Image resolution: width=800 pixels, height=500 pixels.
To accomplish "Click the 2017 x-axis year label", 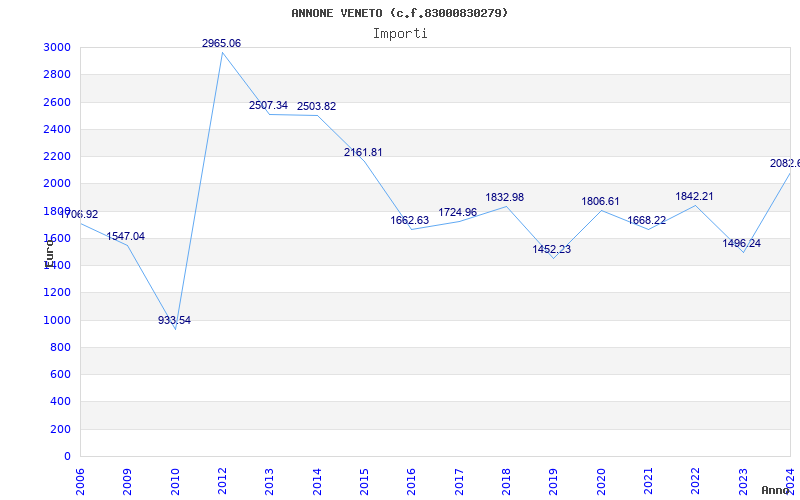I will [x=459, y=482].
